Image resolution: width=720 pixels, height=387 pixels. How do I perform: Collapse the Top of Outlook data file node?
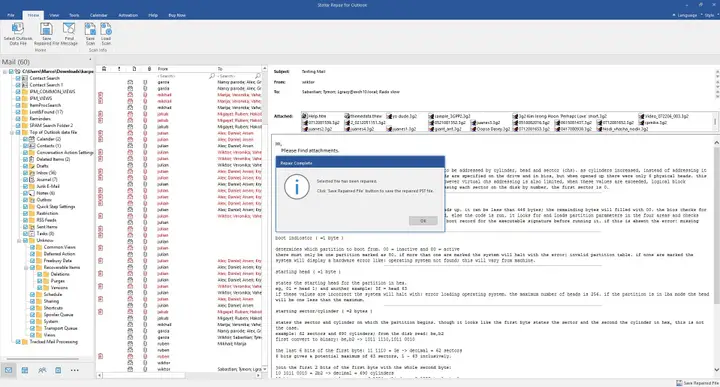click(12, 132)
